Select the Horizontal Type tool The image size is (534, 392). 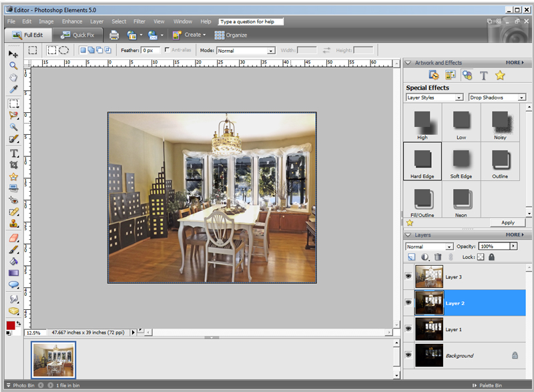pyautogui.click(x=13, y=154)
